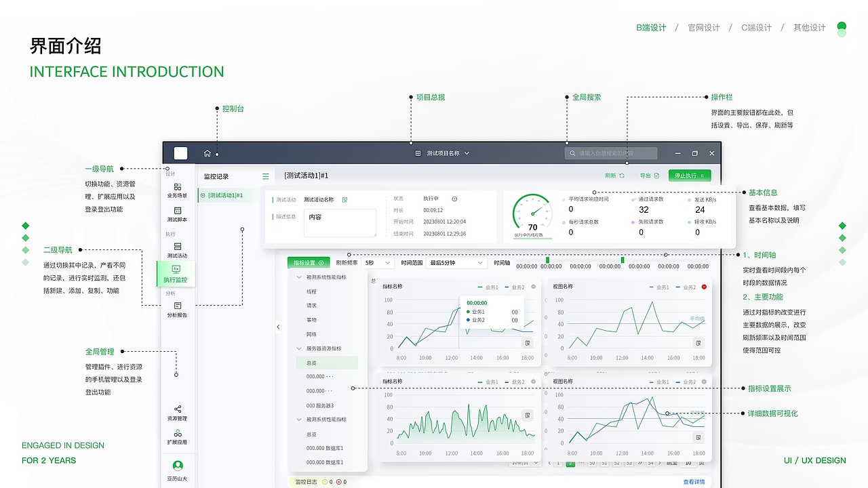The image size is (868, 488).
Task: Click the note icon on the bottom-right 视图名称 chart
Action: 698,437
